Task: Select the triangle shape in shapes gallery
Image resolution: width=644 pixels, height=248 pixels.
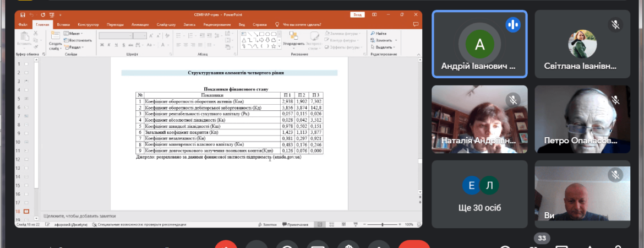Action: (x=243, y=40)
